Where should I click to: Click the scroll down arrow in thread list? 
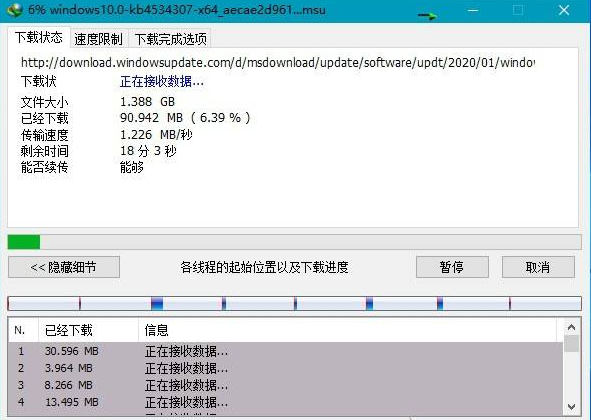pyautogui.click(x=571, y=407)
